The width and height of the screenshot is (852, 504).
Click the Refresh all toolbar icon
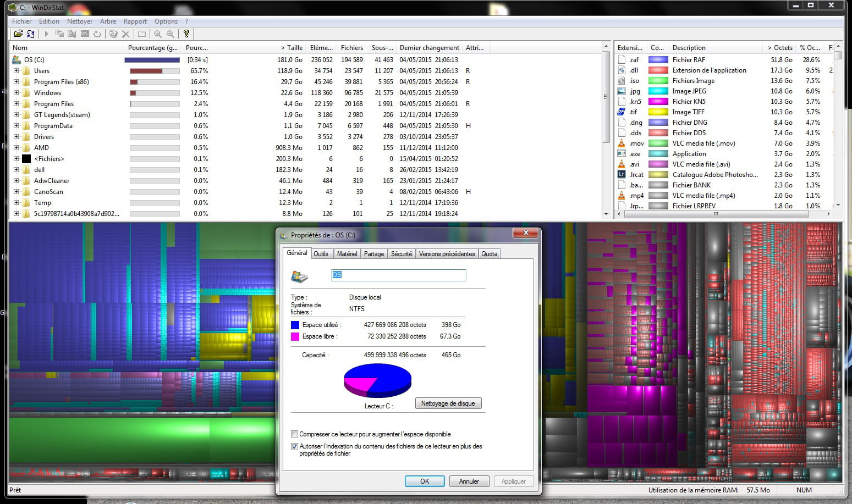[x=31, y=34]
